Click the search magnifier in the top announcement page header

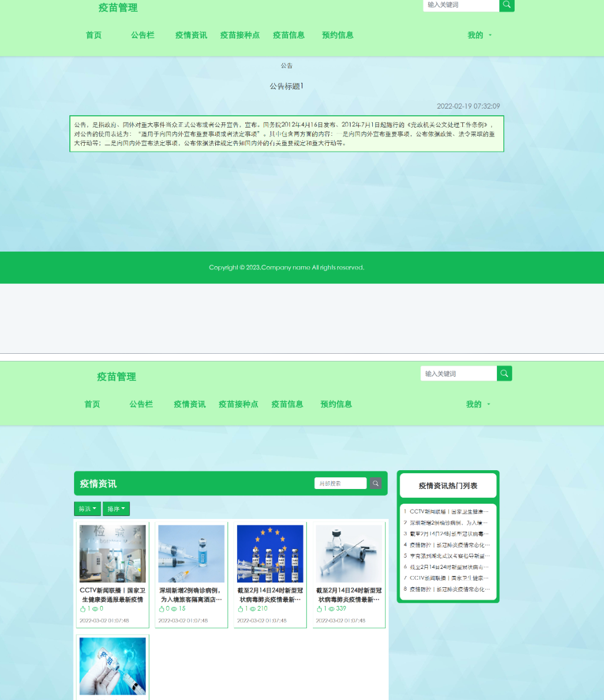tap(506, 5)
